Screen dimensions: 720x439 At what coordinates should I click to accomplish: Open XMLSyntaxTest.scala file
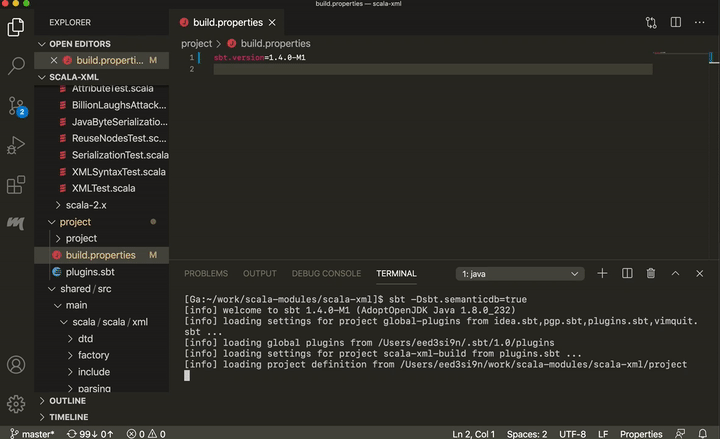tap(101, 172)
